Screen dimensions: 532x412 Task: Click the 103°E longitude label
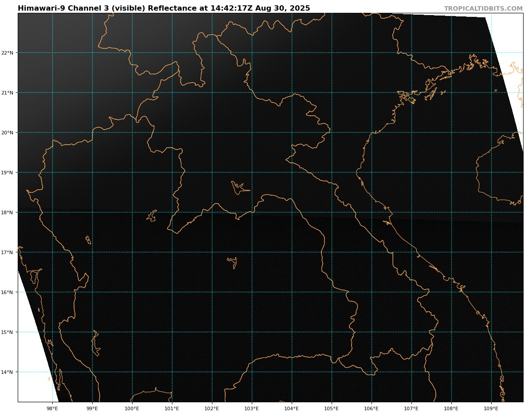tap(252, 408)
